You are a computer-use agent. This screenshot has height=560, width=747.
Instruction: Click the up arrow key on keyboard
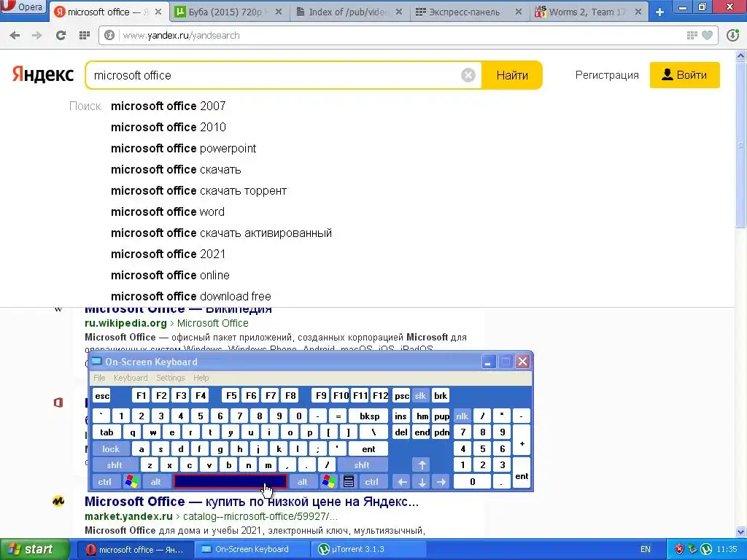coord(422,464)
